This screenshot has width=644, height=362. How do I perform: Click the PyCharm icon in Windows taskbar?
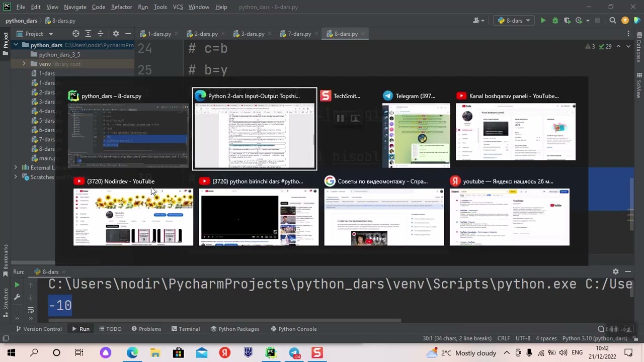tap(271, 353)
